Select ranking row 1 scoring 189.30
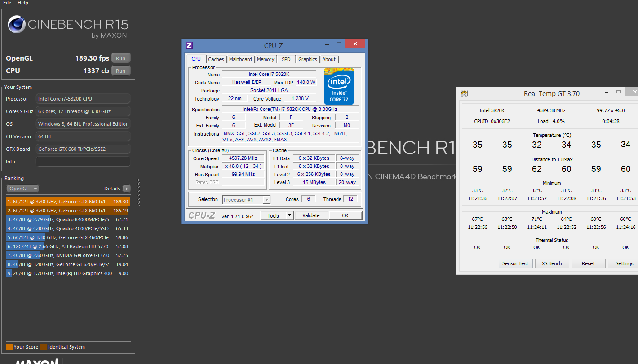Screen dimensions: 638x364 pyautogui.click(x=68, y=202)
